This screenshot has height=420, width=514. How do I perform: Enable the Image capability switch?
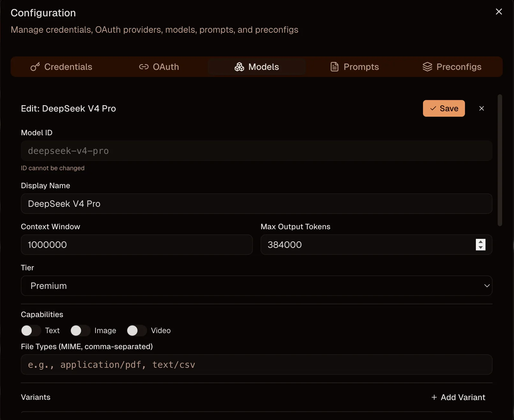[x=80, y=331]
